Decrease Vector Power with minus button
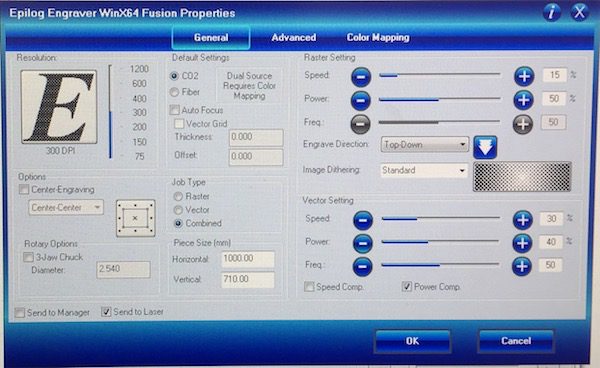 (x=363, y=243)
